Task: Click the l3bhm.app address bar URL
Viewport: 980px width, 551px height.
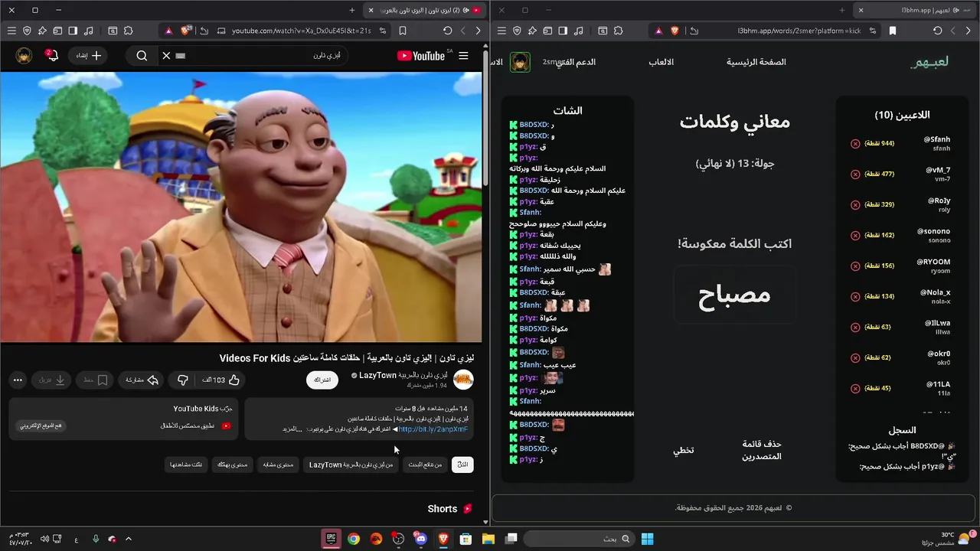Action: click(x=799, y=31)
